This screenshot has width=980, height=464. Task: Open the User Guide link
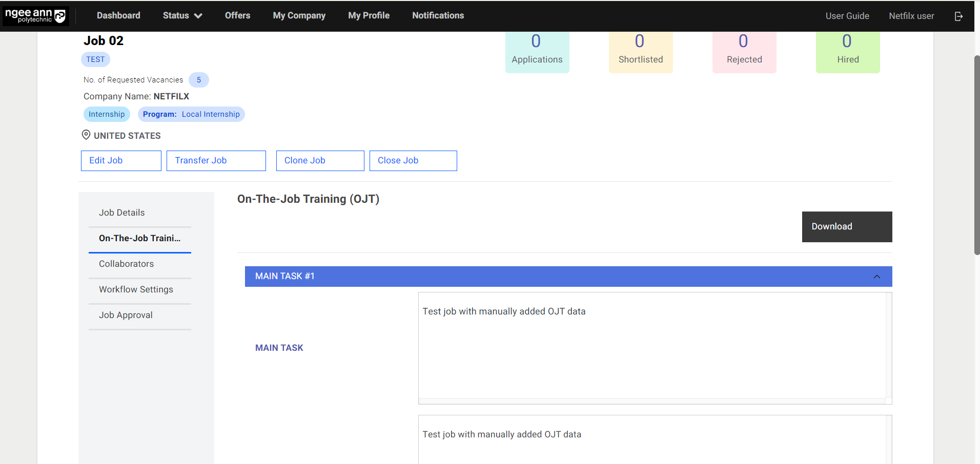point(847,16)
